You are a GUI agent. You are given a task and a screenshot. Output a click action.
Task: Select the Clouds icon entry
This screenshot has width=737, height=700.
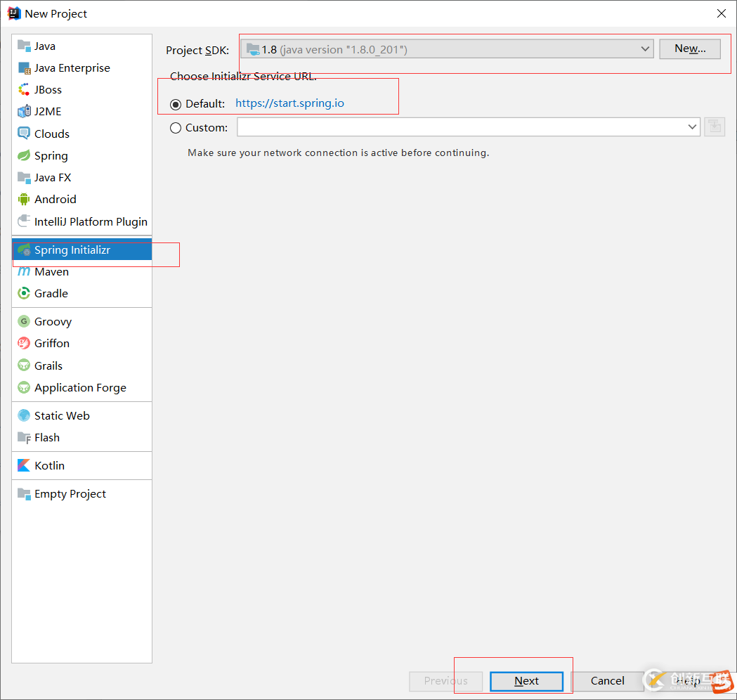tap(24, 134)
